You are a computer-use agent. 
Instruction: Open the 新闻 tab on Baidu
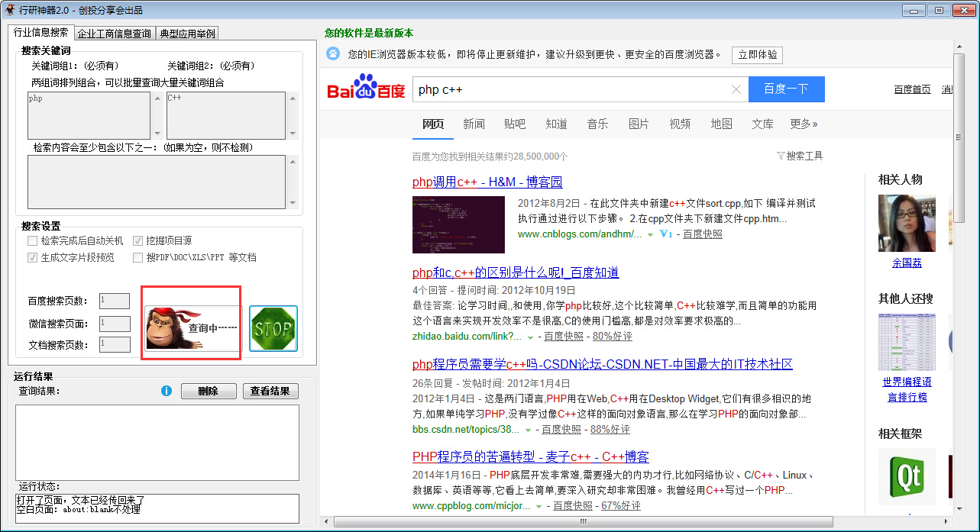(474, 124)
